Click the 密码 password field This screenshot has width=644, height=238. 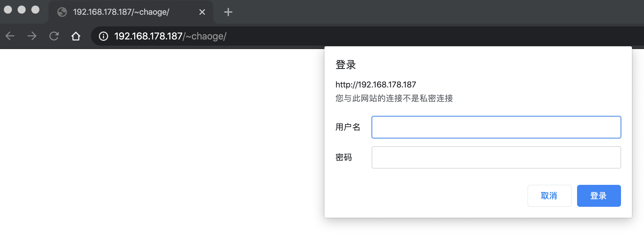click(496, 157)
